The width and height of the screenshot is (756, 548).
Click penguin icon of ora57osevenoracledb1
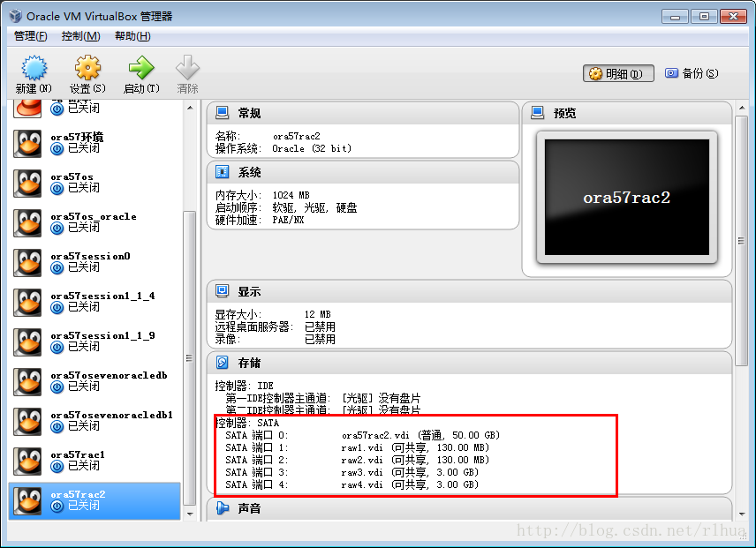27,422
